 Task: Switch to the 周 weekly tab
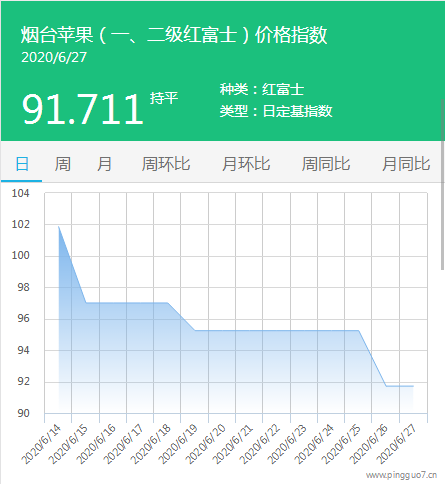click(63, 164)
